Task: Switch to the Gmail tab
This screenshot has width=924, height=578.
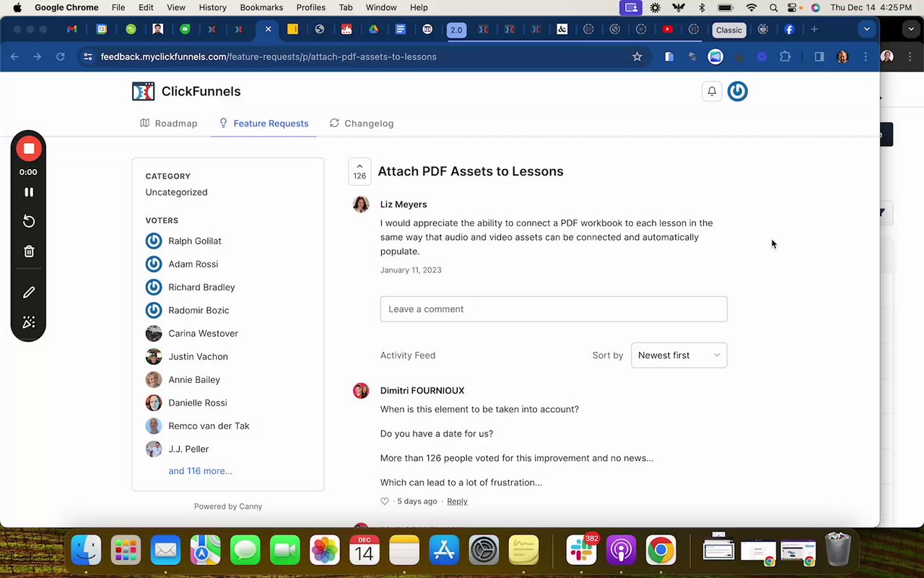Action: click(72, 30)
